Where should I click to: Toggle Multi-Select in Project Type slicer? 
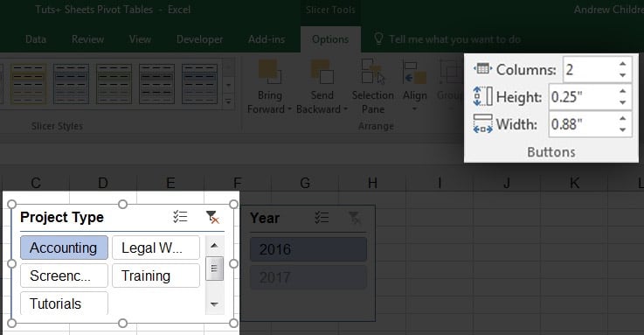pos(180,217)
